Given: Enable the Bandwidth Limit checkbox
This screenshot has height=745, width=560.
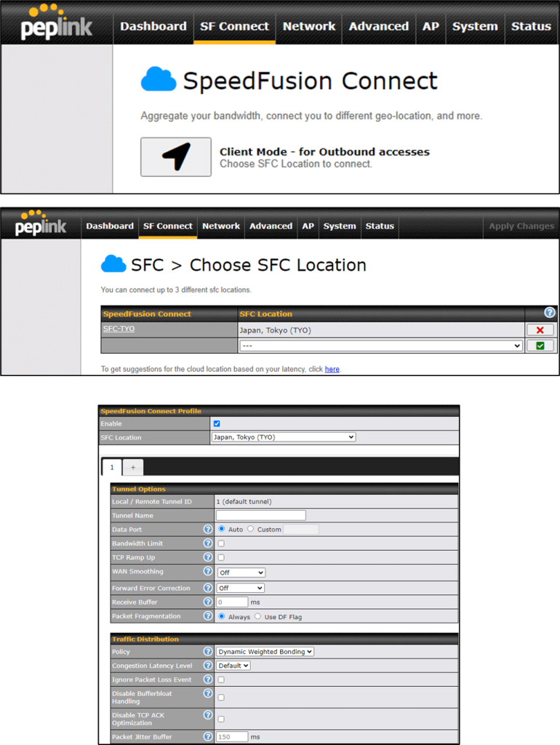Looking at the screenshot, I should click(221, 543).
